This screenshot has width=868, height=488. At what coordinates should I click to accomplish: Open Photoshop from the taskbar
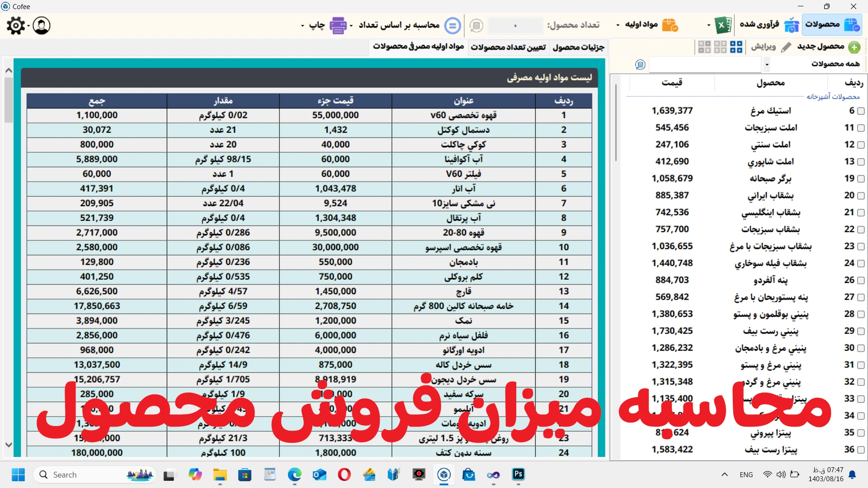[518, 474]
